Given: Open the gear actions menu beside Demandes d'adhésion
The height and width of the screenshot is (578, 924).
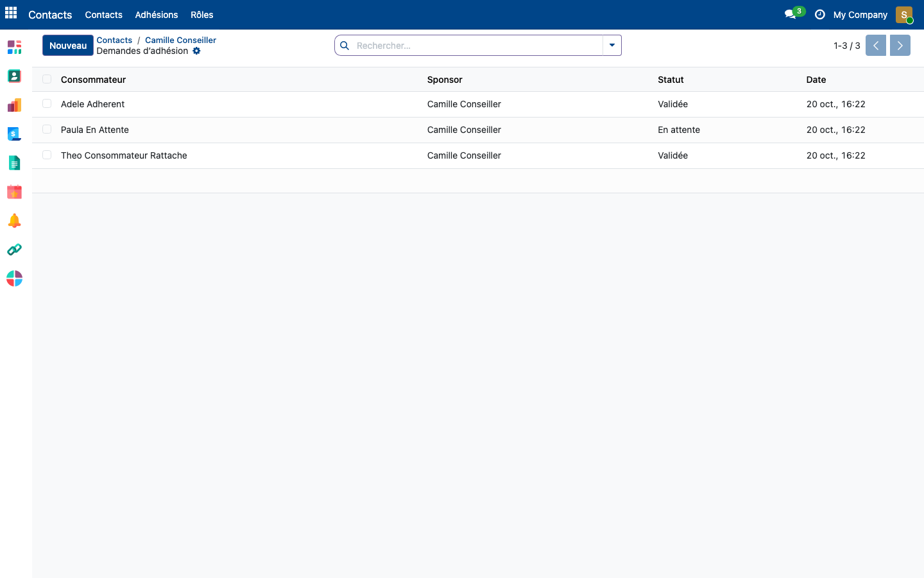Looking at the screenshot, I should [x=196, y=51].
